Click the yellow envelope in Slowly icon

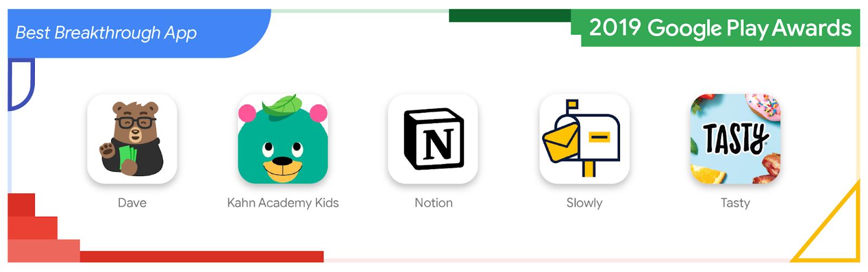click(x=561, y=141)
